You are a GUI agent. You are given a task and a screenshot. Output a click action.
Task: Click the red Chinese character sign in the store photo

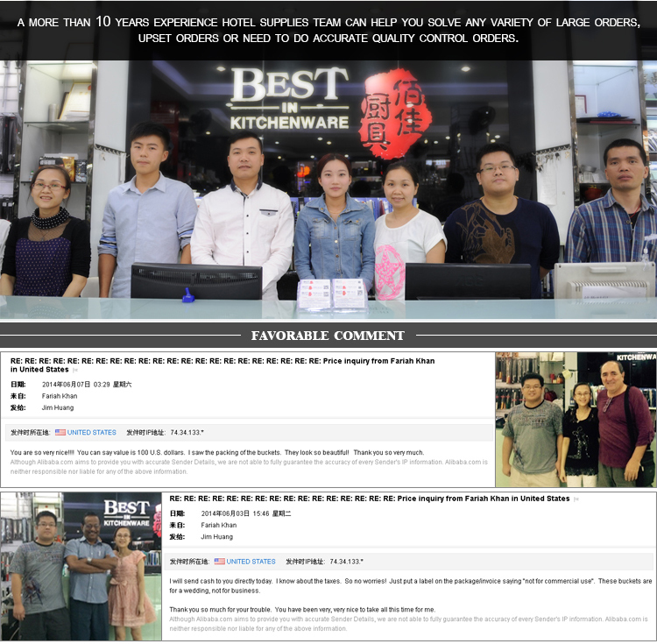click(x=395, y=114)
